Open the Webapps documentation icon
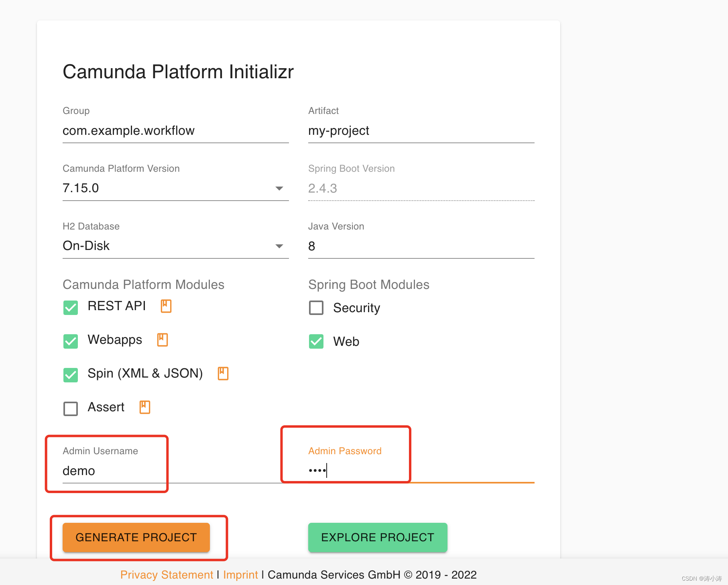The image size is (728, 585). tap(163, 340)
